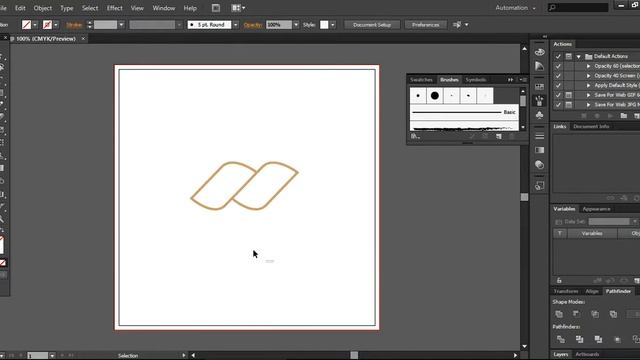This screenshot has width=640, height=360.
Task: Click the Crop pathfinder icon
Action: [x=617, y=339]
